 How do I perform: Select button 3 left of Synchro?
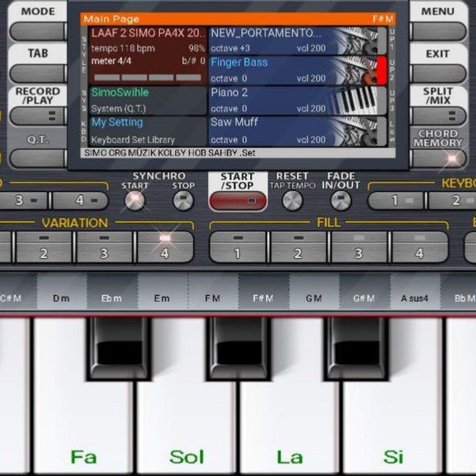pos(24,200)
